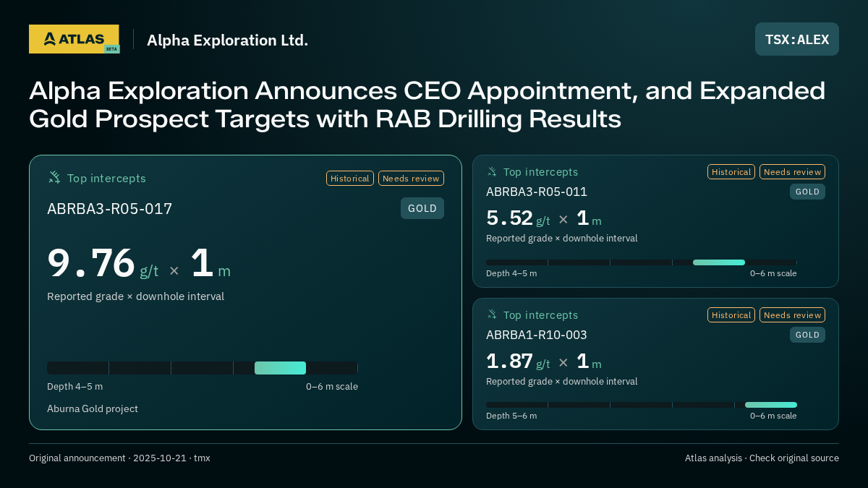This screenshot has width=868, height=488.
Task: Click Depth 4–5 m label on ABRBA3-R05-011 card
Action: point(511,273)
